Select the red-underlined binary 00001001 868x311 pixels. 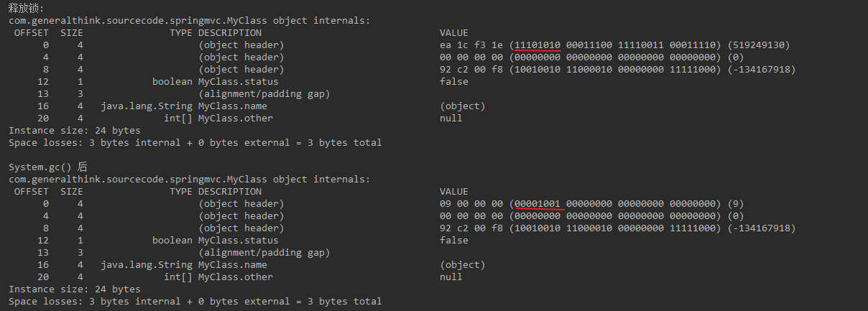(537, 204)
